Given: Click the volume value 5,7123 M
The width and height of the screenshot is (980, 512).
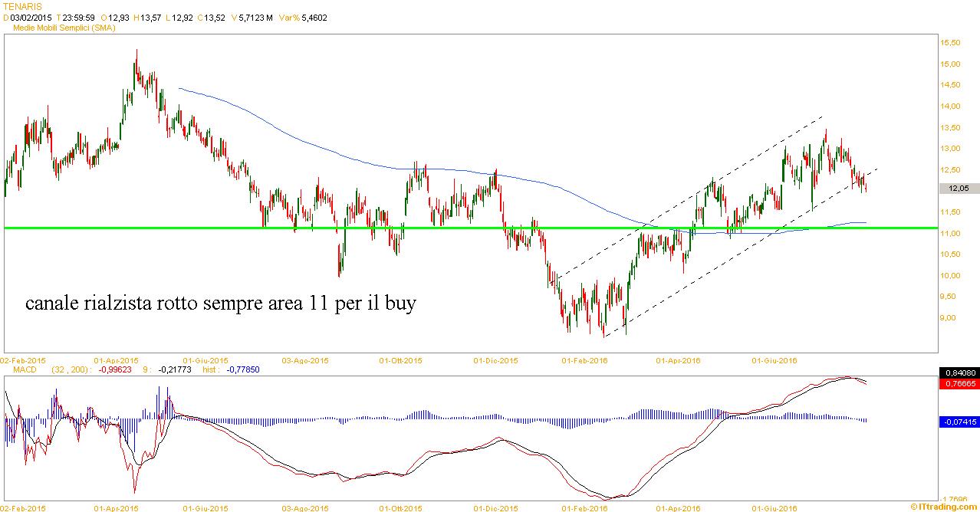Looking at the screenshot, I should 256,17.
